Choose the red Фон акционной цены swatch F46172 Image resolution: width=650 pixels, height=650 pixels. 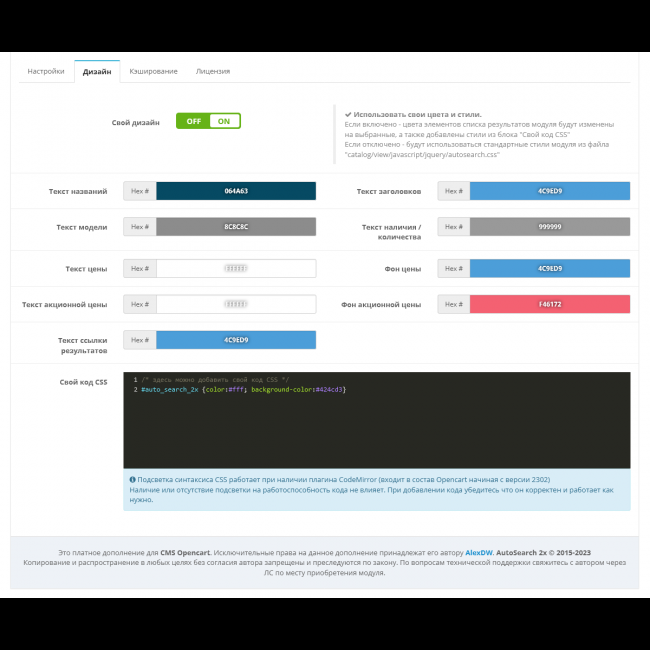(549, 304)
